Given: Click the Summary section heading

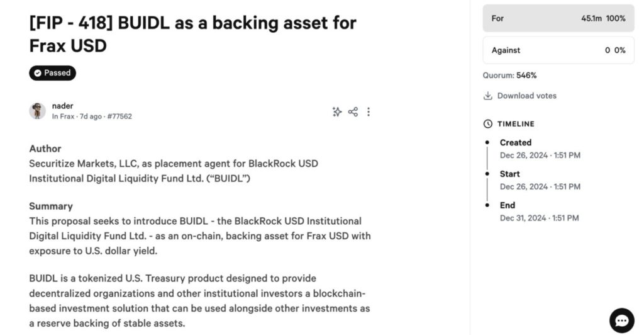Looking at the screenshot, I should point(51,206).
